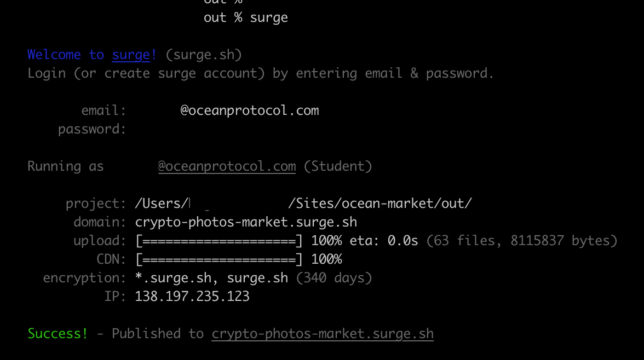644x360 pixels.
Task: Open the underlined surge link
Action: 131,55
